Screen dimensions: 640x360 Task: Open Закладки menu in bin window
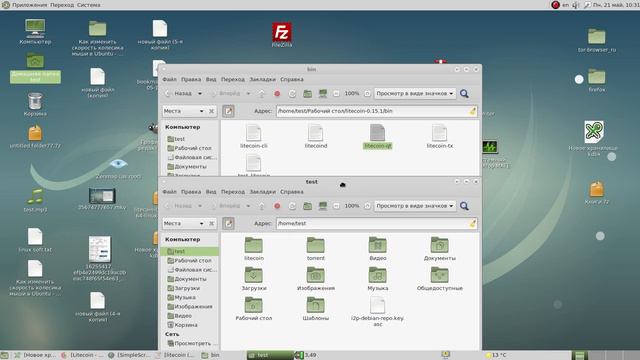[x=262, y=79]
